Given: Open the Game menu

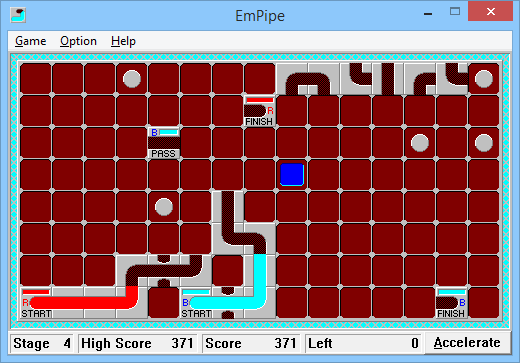Looking at the screenshot, I should coord(31,41).
